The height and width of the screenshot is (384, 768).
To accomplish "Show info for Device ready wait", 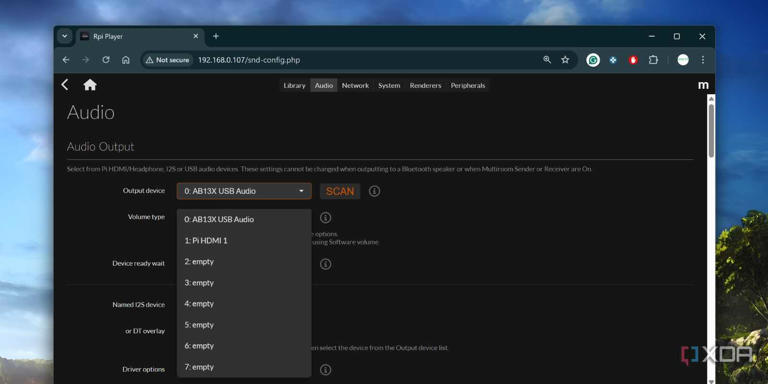I will pos(325,264).
